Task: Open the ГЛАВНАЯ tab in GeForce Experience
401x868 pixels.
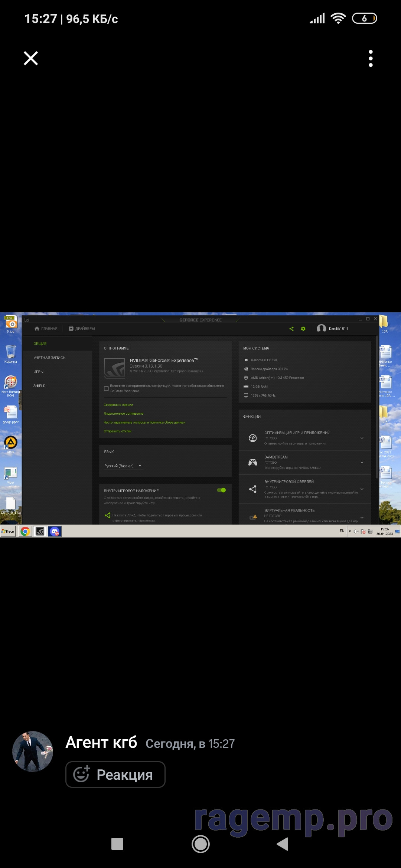Action: click(46, 329)
